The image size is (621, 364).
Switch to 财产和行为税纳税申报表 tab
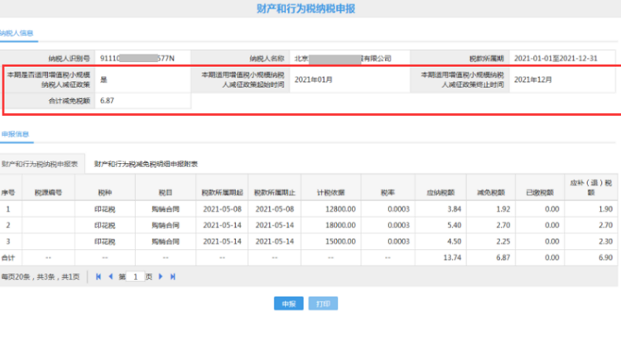point(40,164)
